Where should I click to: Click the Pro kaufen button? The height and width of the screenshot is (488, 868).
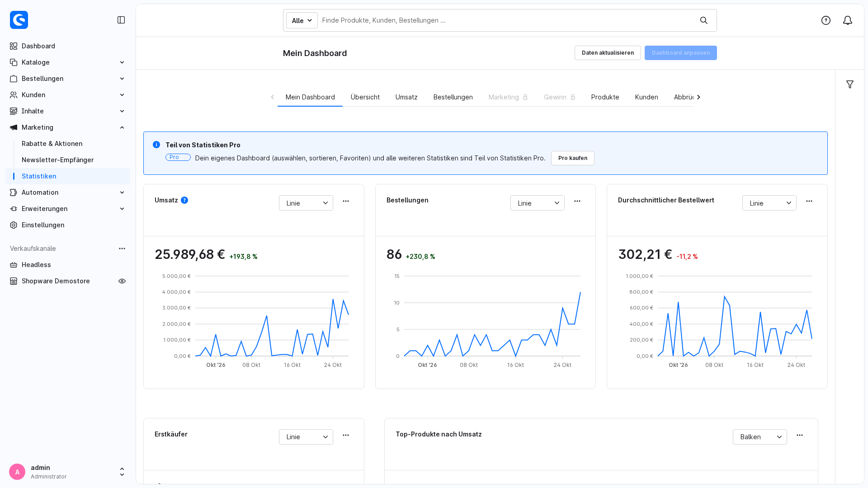pyautogui.click(x=573, y=158)
